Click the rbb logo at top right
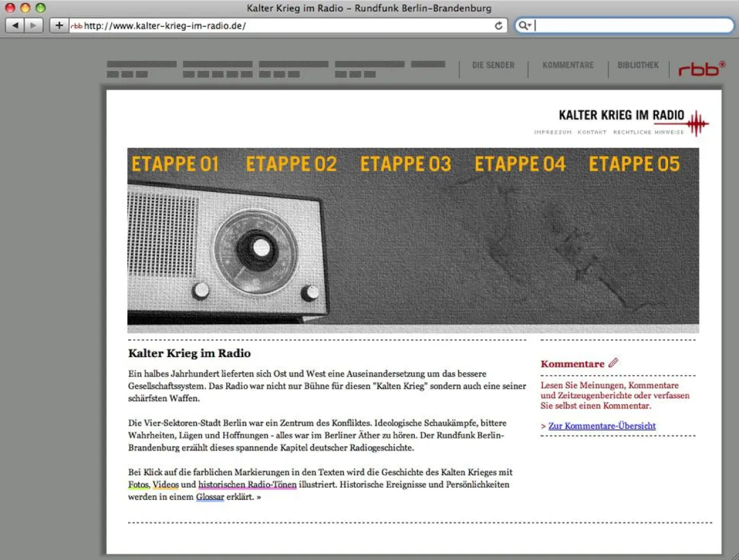This screenshot has height=560, width=739. point(700,70)
